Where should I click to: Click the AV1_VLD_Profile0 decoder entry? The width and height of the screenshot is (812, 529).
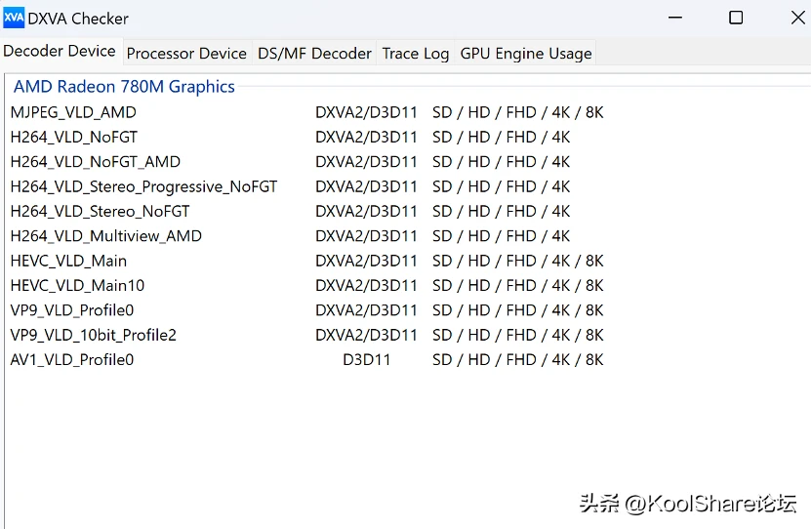72,360
